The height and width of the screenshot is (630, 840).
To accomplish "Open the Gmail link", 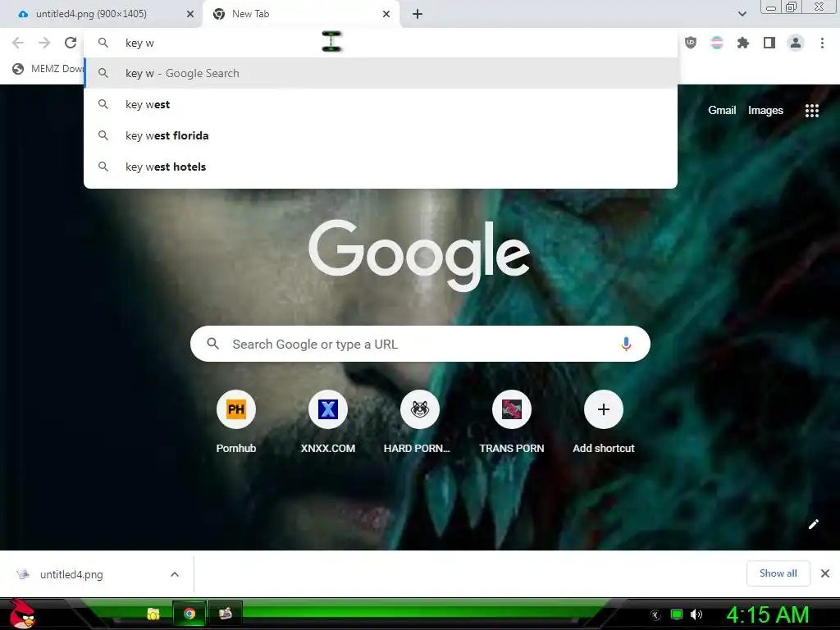I will (722, 111).
